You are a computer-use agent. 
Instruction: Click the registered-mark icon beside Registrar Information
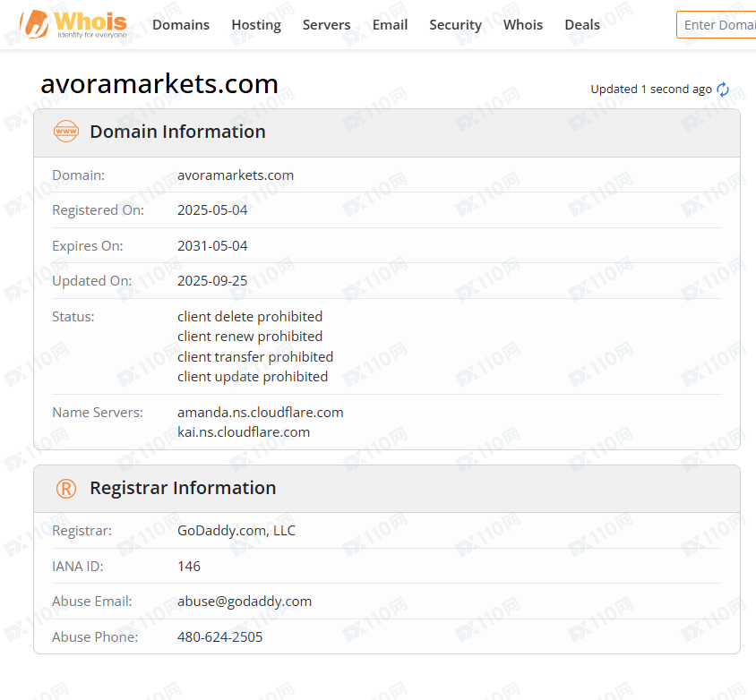pos(66,488)
